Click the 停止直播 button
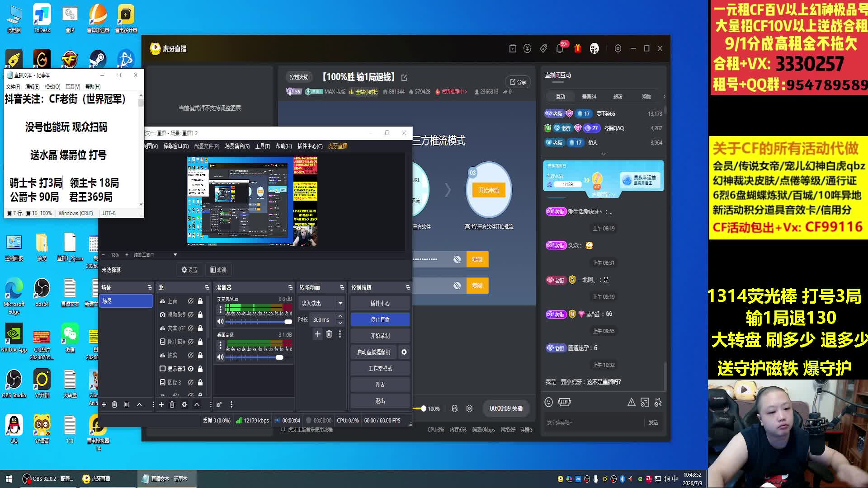868x488 pixels. click(x=380, y=319)
